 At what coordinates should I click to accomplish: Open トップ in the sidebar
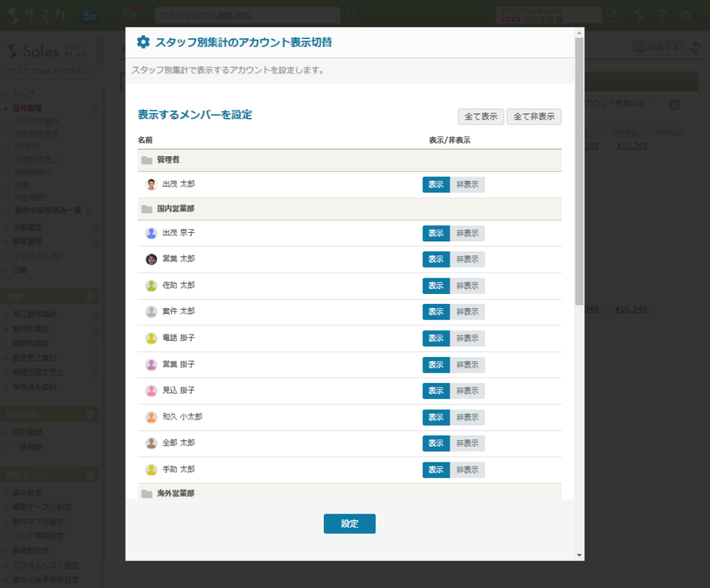coord(23,94)
